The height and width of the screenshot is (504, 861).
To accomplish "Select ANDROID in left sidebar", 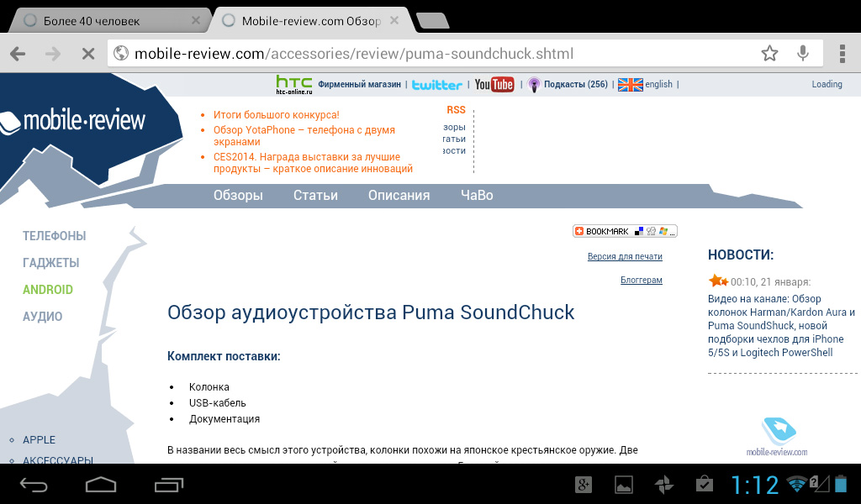I will click(x=48, y=290).
